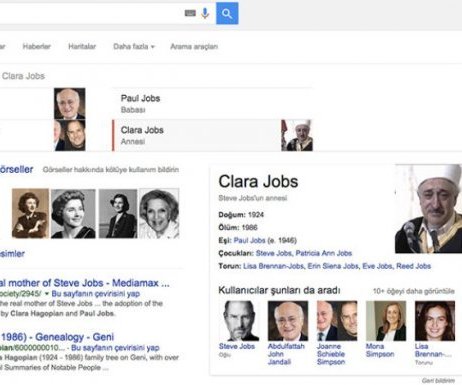Open Mona Simpson related search thumbnail
Image resolution: width=462 pixels, height=385 pixels.
click(386, 321)
